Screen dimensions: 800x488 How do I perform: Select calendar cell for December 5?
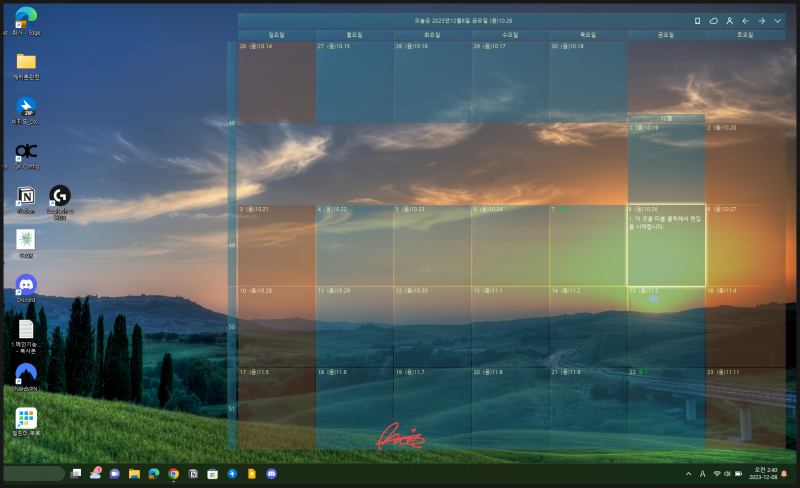pos(433,246)
